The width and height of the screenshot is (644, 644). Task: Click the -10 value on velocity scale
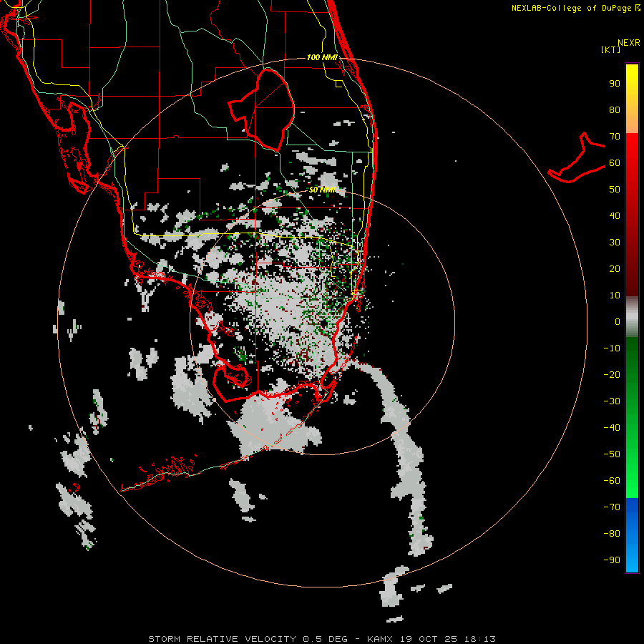coord(612,348)
